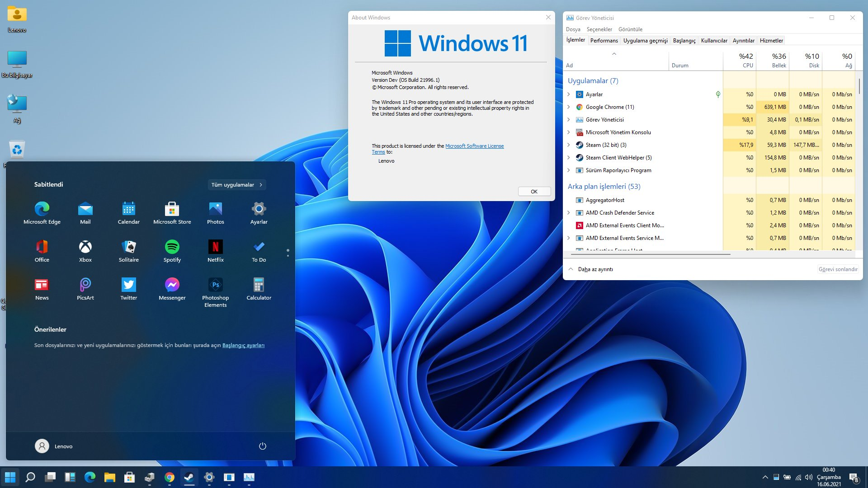Open Messenger pinned app
Screen dimensions: 868x488
tap(172, 285)
